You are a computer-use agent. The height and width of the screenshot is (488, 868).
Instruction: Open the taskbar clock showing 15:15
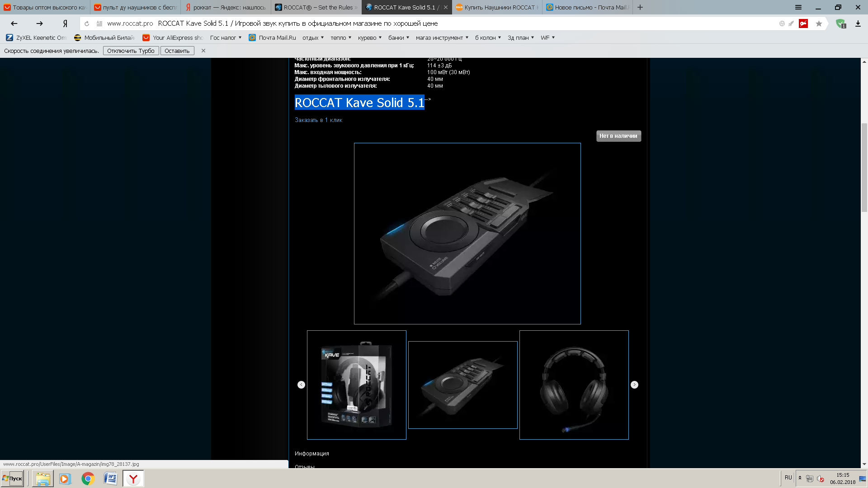[x=843, y=479]
